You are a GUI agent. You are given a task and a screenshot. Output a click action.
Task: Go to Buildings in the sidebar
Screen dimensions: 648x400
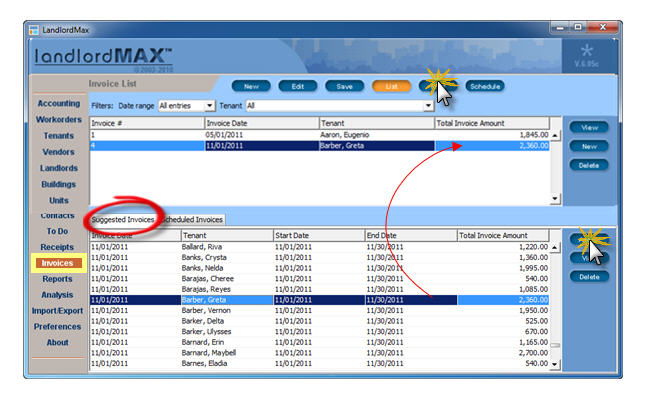tap(59, 184)
